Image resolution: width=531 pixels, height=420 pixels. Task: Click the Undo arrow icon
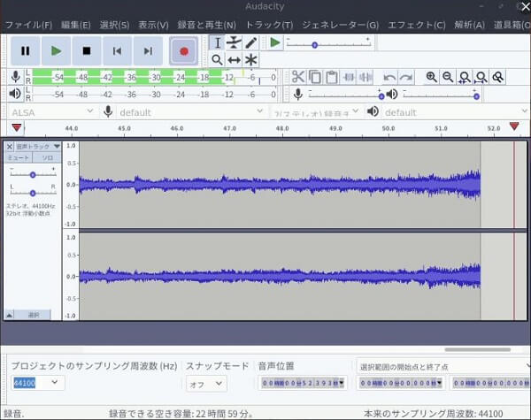pos(389,77)
